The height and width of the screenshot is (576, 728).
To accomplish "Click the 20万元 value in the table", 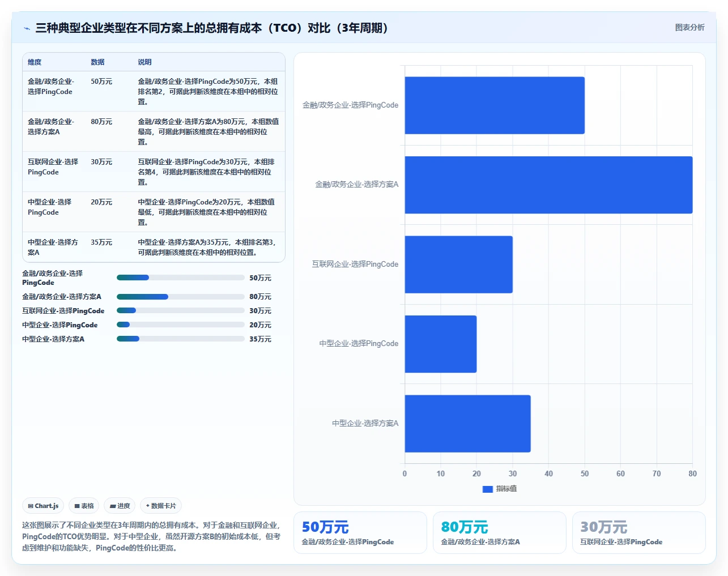I will pyautogui.click(x=101, y=202).
